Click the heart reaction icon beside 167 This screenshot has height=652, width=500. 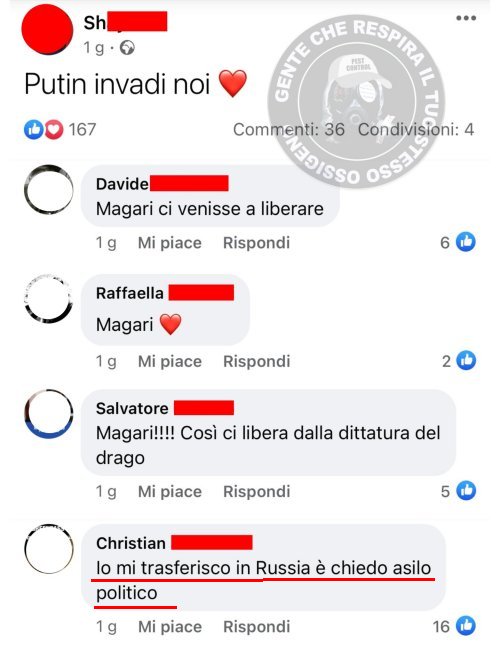click(x=54, y=130)
